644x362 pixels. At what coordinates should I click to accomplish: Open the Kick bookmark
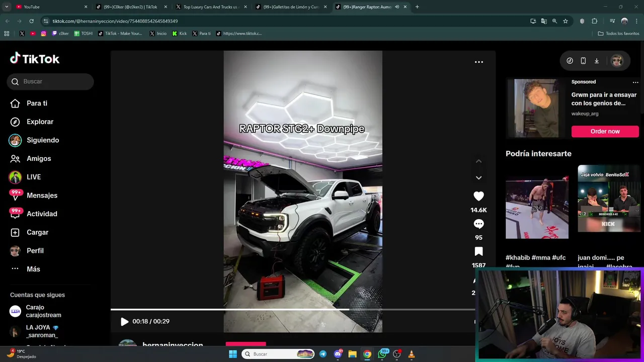tap(180, 34)
